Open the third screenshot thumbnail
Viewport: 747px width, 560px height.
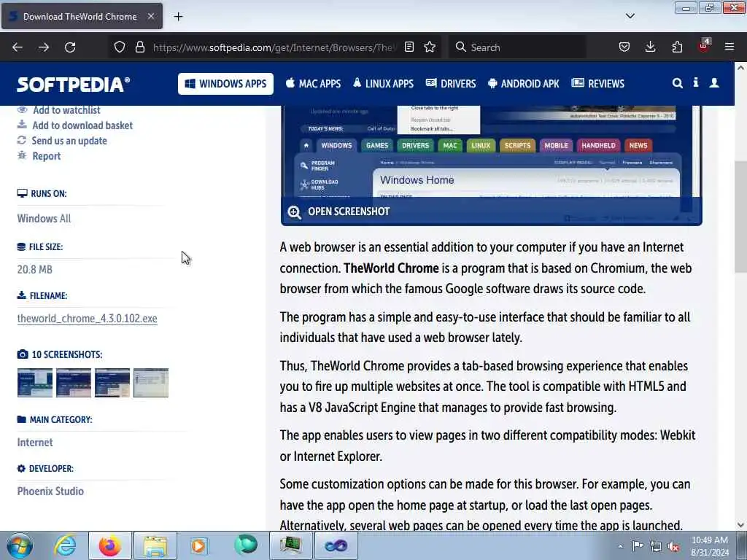(x=112, y=383)
